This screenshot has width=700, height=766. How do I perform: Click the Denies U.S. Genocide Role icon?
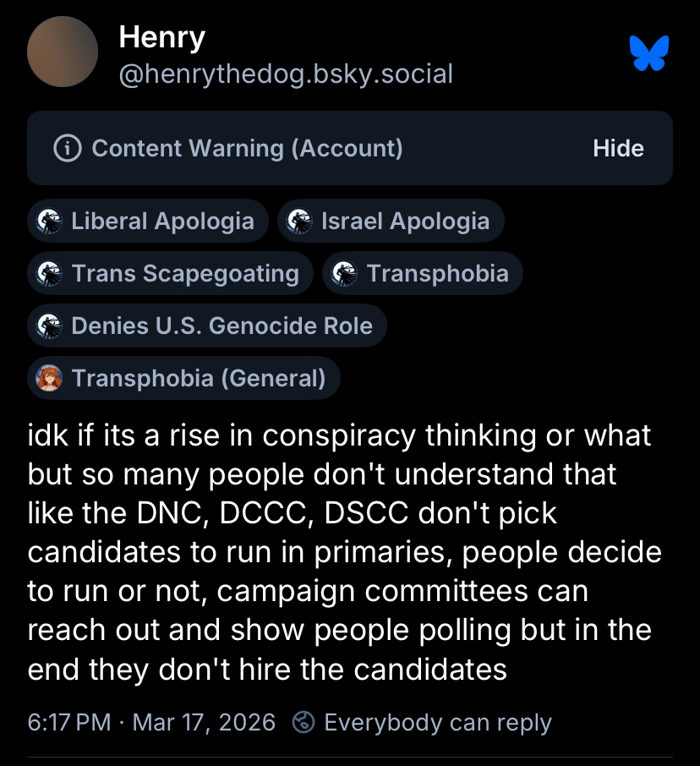pos(50,326)
